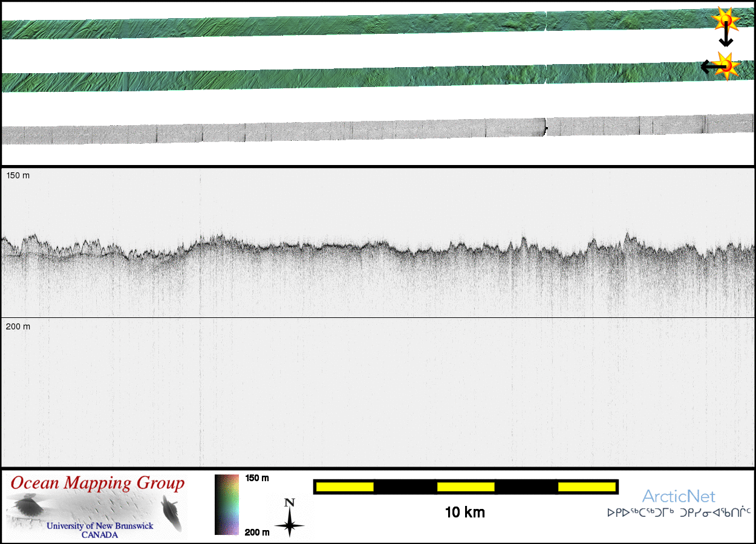Click the letter N above the compass

tap(290, 503)
